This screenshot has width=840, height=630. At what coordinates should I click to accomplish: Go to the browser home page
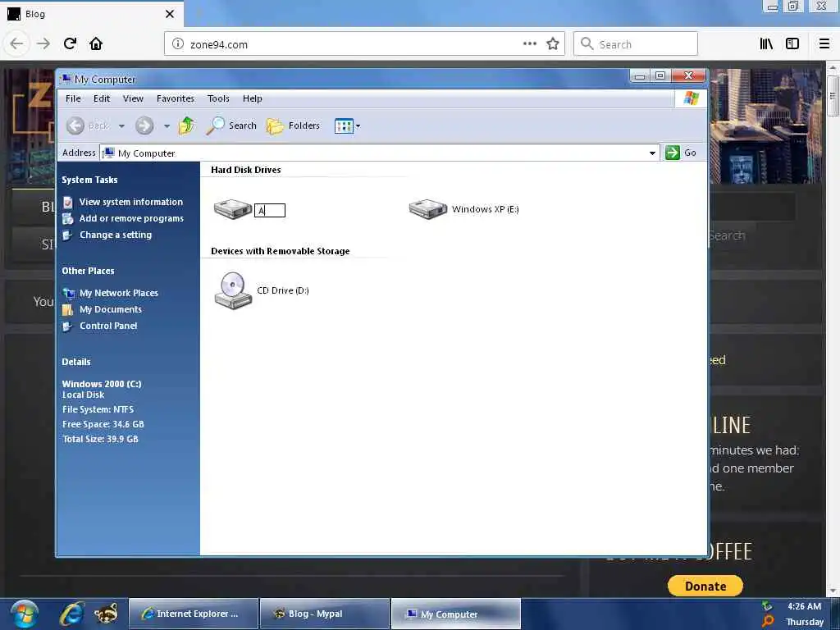(96, 44)
